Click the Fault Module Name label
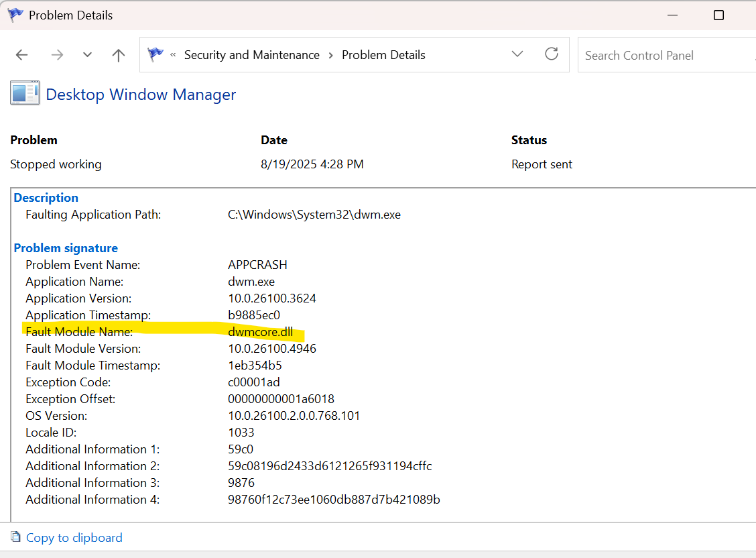This screenshot has width=756, height=558. point(79,332)
